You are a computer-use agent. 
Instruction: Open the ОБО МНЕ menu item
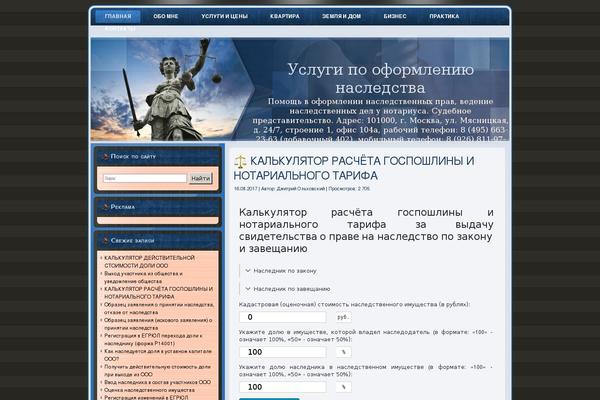[166, 16]
